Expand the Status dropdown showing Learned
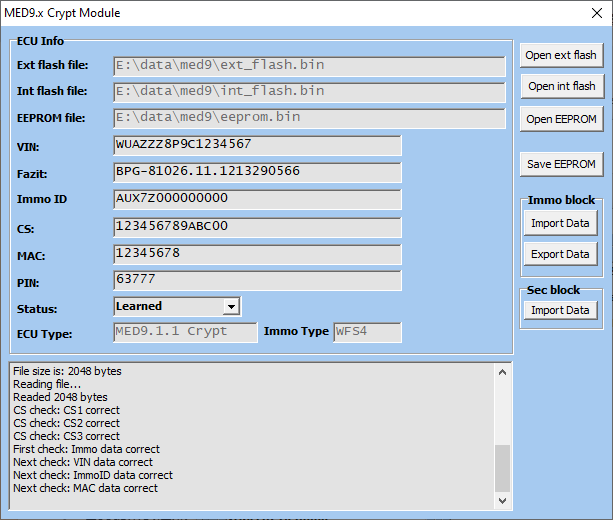The height and width of the screenshot is (520, 613). (231, 307)
